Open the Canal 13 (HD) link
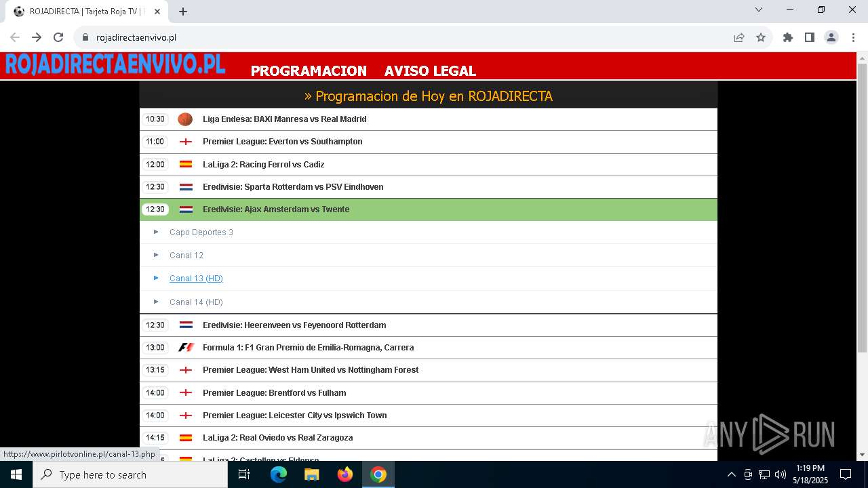 (x=196, y=279)
